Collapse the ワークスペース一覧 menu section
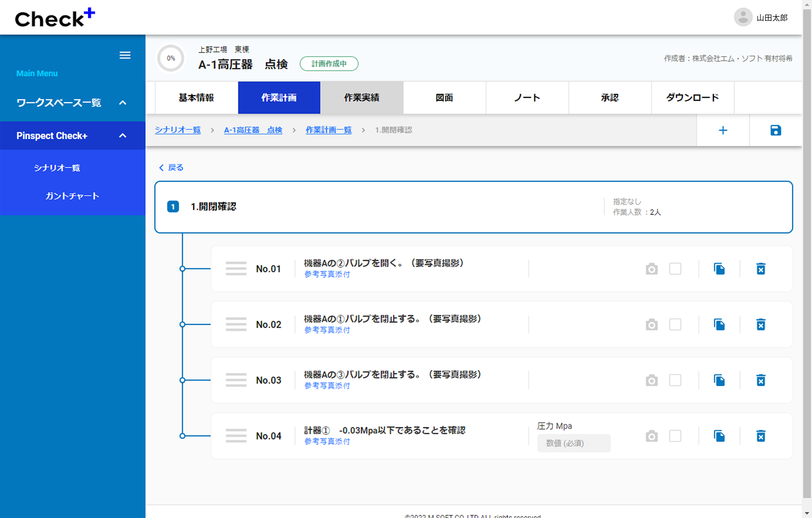 click(123, 102)
